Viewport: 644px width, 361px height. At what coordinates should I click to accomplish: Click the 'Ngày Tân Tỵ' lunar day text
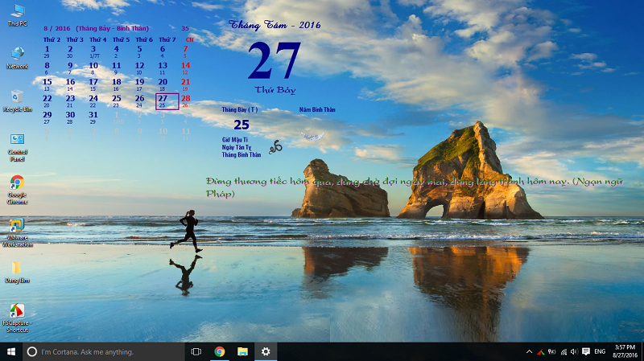(x=237, y=147)
